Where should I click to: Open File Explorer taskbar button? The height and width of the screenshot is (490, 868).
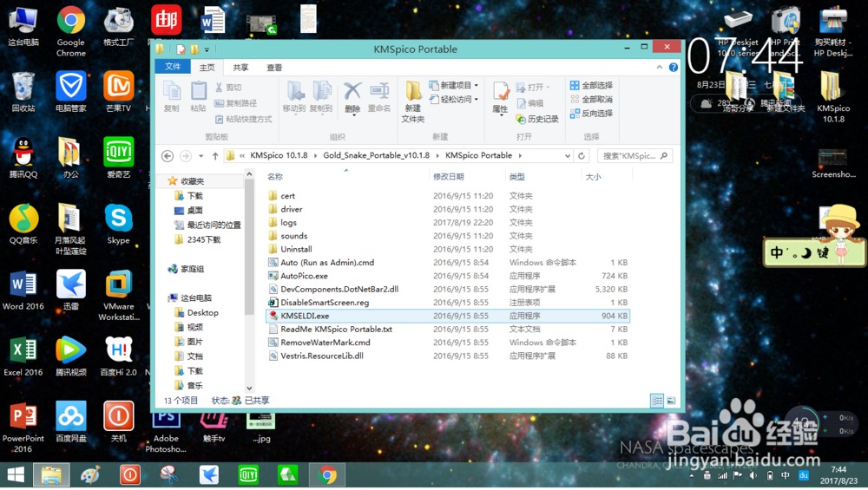point(51,475)
